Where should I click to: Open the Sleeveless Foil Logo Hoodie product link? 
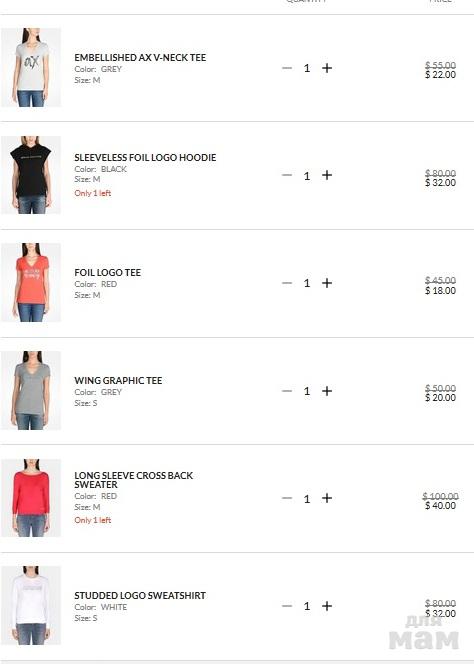click(x=145, y=158)
